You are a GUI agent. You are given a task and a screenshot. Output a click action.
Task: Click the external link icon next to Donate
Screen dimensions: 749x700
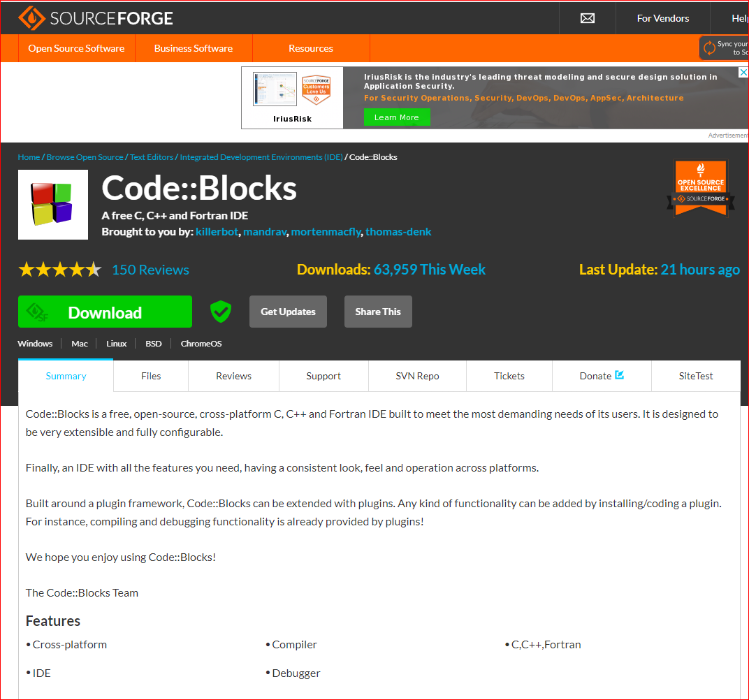point(619,375)
